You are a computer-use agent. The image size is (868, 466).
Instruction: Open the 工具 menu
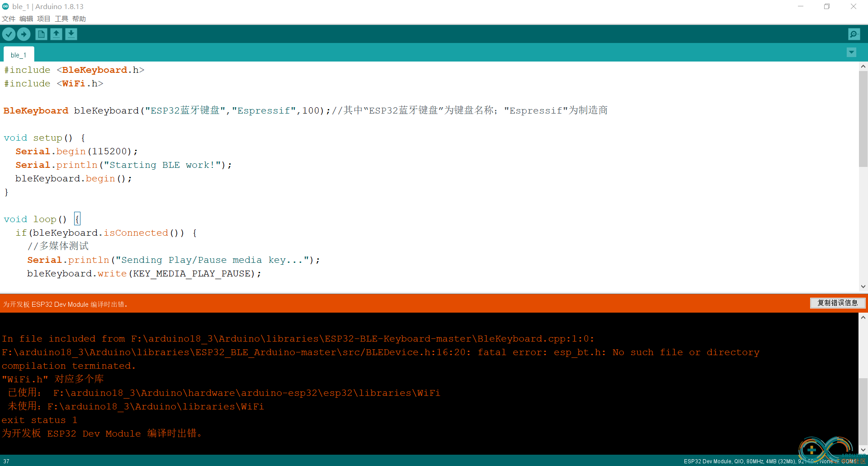61,19
